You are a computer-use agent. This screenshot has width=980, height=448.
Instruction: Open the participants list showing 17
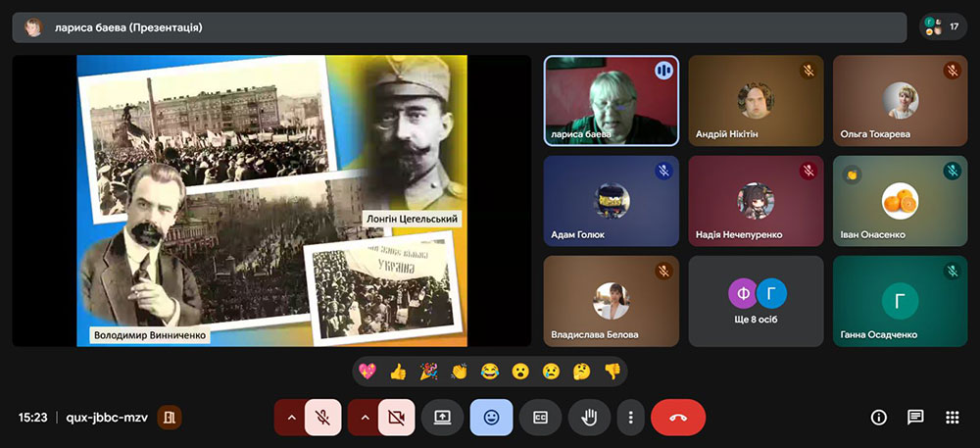[x=943, y=26]
